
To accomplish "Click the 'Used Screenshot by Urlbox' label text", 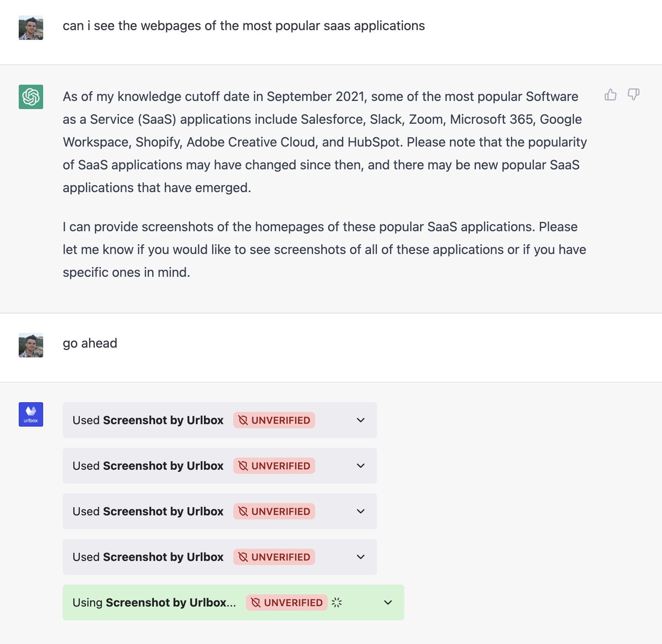I will (148, 420).
